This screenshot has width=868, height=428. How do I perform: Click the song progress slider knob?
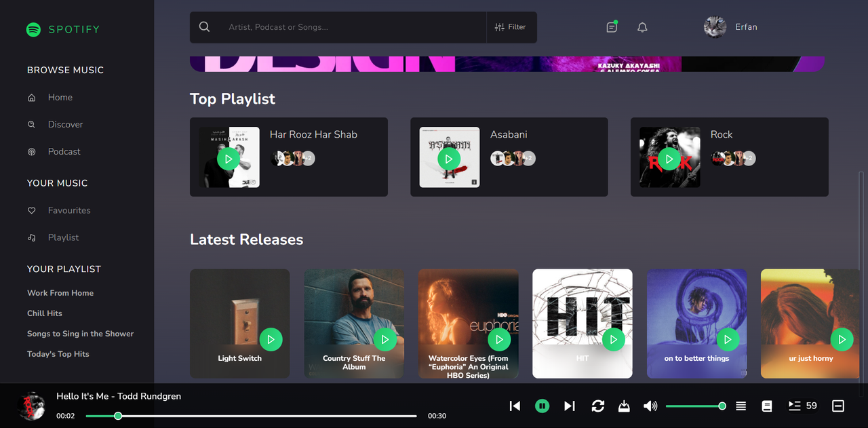click(x=118, y=416)
